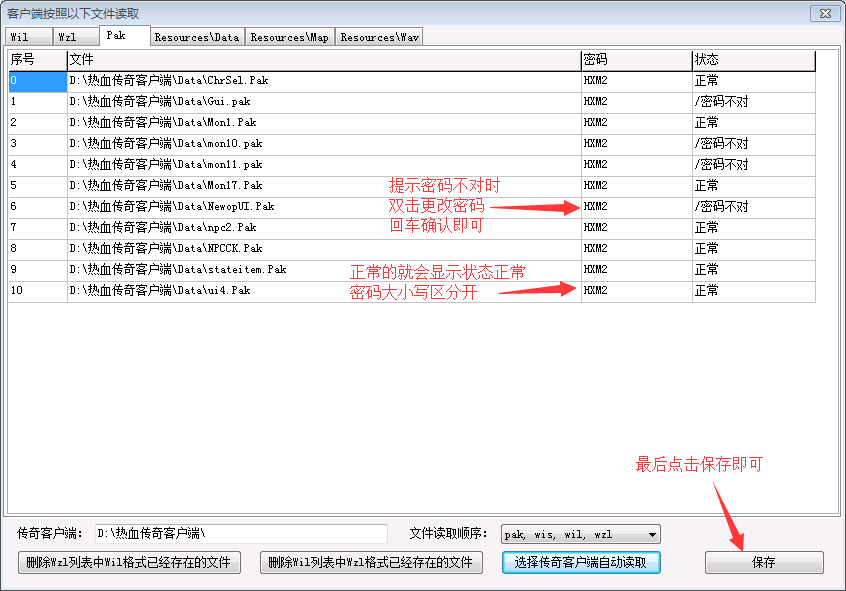
Task: Click the 传奇客户端 path input field
Action: [x=240, y=534]
